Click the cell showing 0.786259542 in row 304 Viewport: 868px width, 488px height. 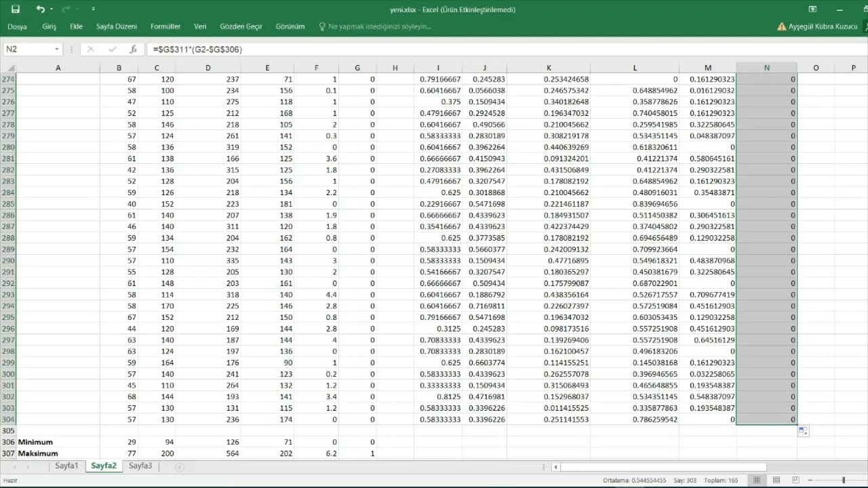(x=635, y=420)
